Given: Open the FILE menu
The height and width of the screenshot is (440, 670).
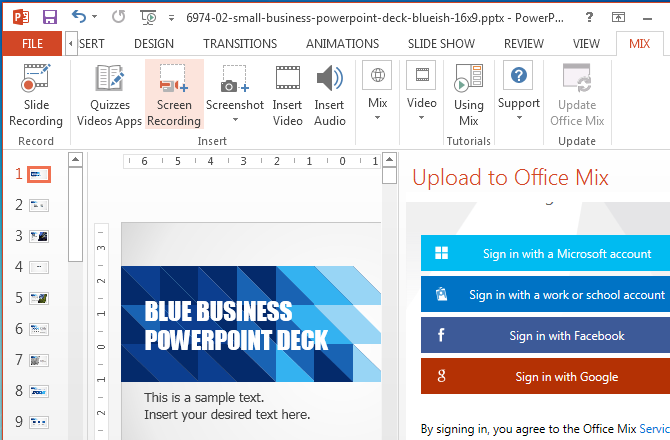Looking at the screenshot, I should coord(32,44).
